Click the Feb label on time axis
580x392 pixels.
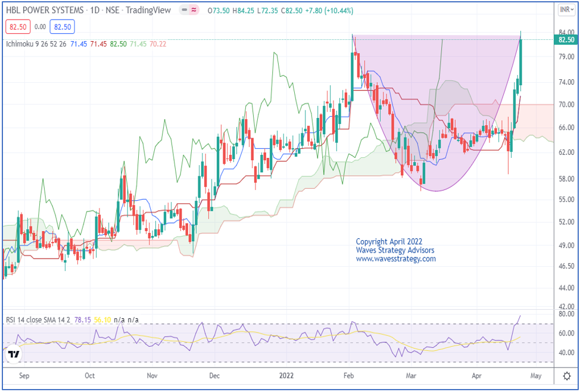pyautogui.click(x=349, y=376)
